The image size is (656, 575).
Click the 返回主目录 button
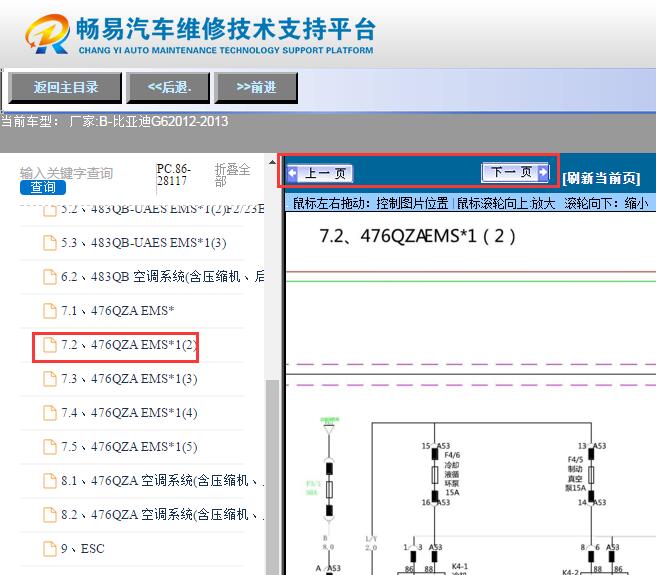click(x=65, y=87)
